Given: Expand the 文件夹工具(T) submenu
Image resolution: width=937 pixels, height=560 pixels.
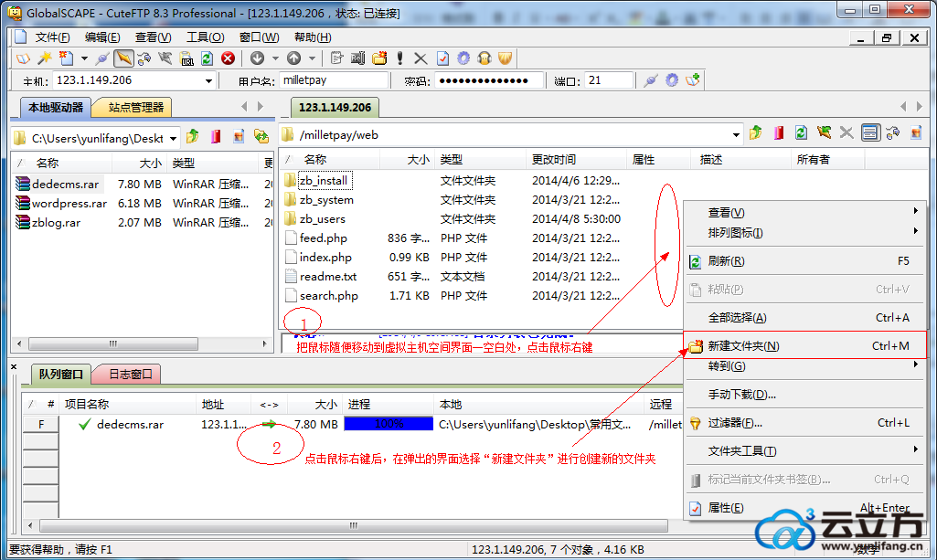Looking at the screenshot, I should [x=915, y=449].
